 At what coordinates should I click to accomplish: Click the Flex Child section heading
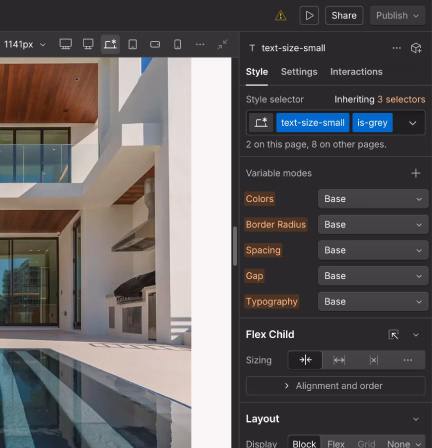point(270,334)
